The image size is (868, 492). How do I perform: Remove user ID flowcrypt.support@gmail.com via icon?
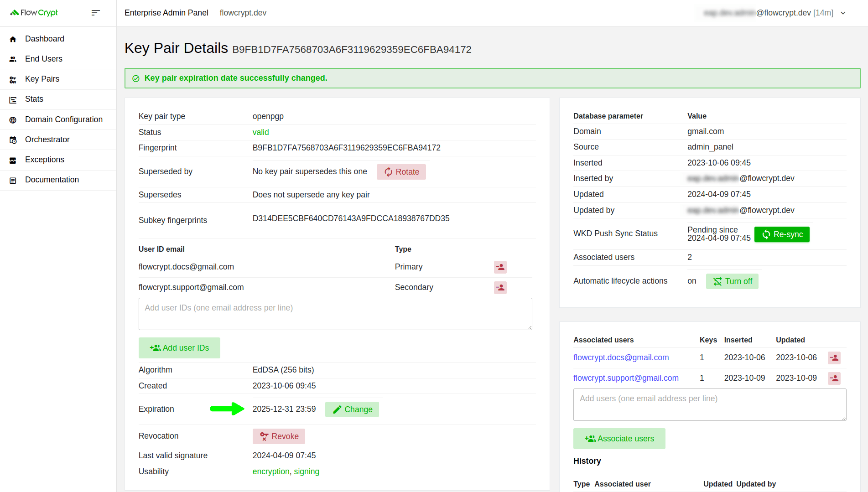tap(500, 288)
